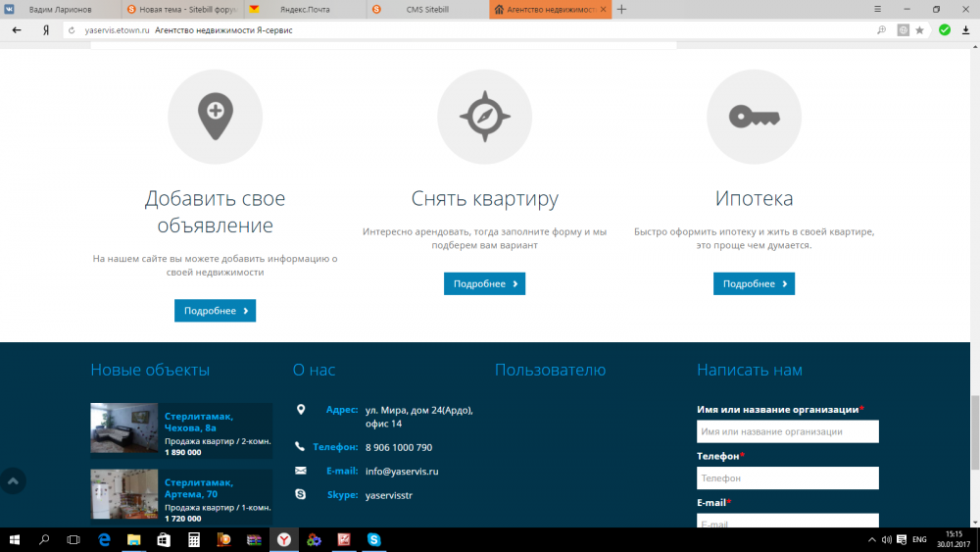Focus the Телефон input field
The image size is (980, 552).
[787, 478]
